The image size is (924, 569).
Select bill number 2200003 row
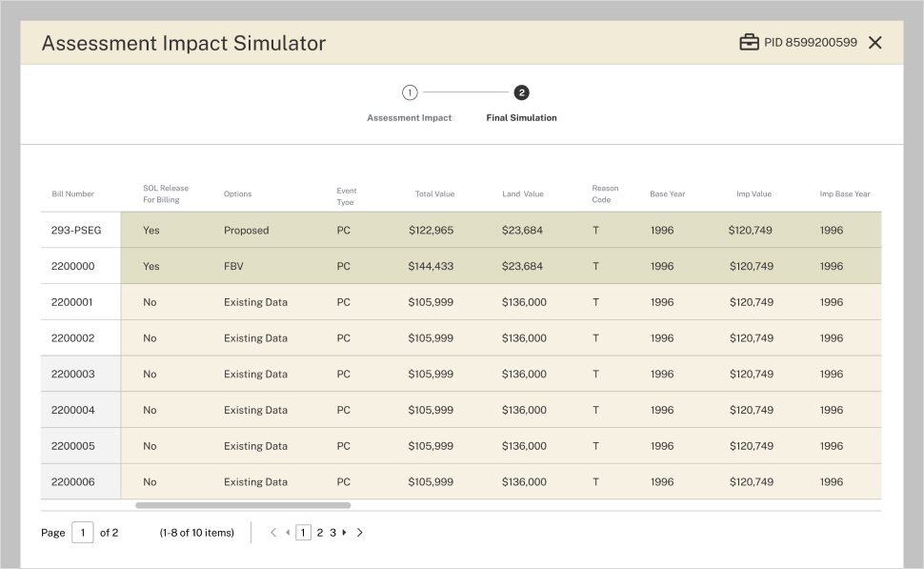coord(73,375)
